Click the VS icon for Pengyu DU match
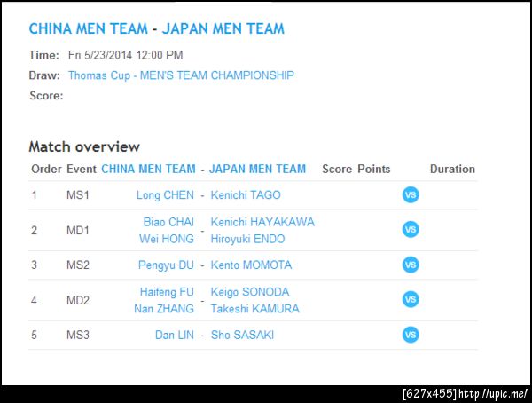Screen dimensions: 532x403 click(x=411, y=265)
